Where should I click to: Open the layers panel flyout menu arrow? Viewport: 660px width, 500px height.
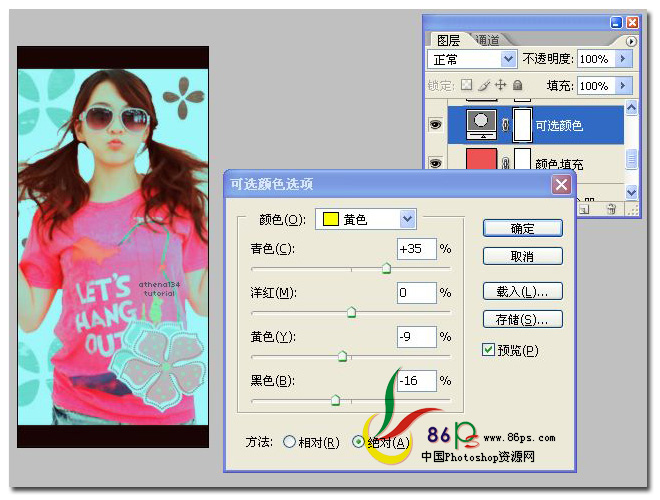point(631,41)
